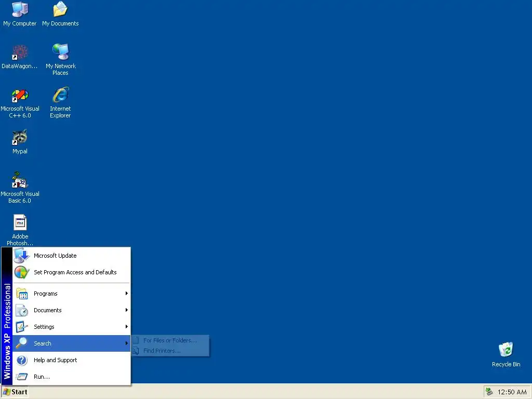The image size is (532, 399).
Task: Click the Run dialog icon
Action: pyautogui.click(x=22, y=377)
